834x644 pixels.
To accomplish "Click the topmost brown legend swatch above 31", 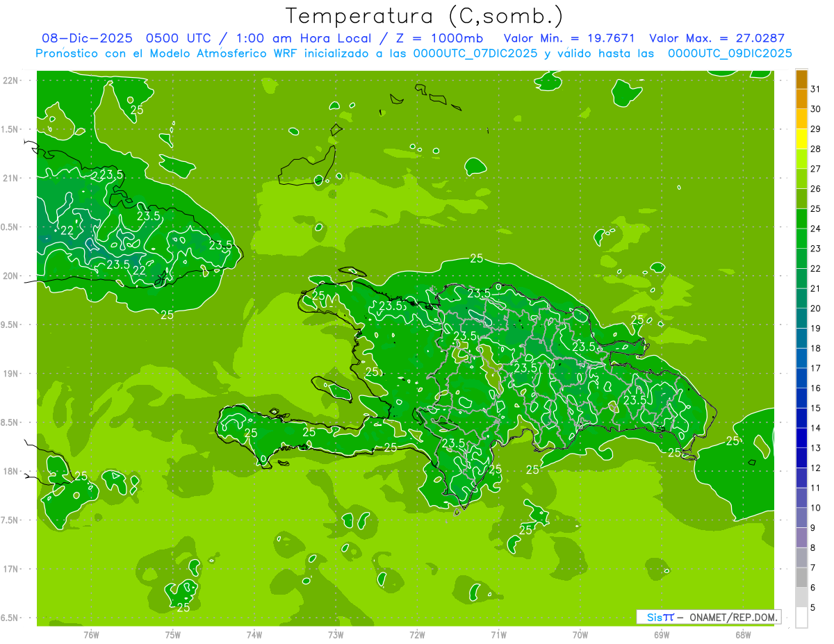I will pyautogui.click(x=801, y=79).
